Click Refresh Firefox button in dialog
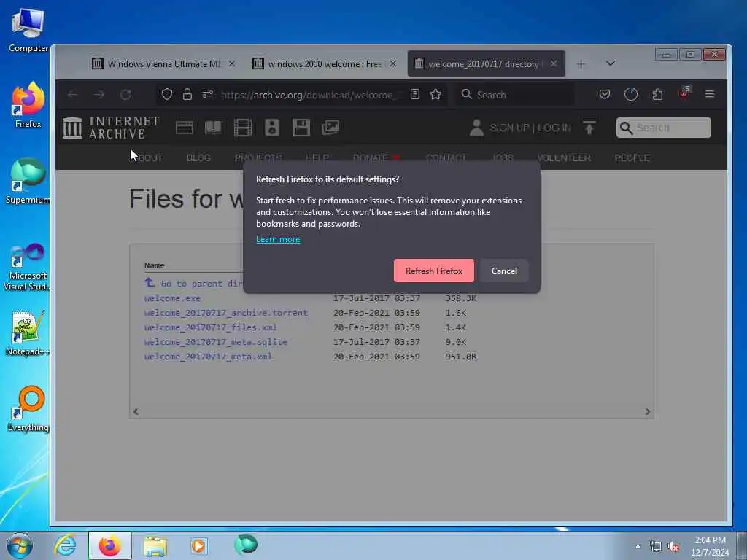747x560 pixels. coord(433,271)
